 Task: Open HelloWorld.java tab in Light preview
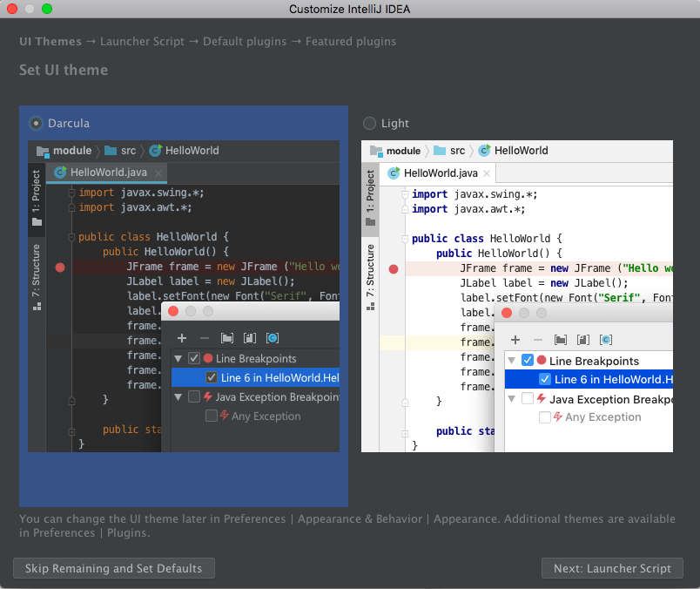pyautogui.click(x=437, y=173)
